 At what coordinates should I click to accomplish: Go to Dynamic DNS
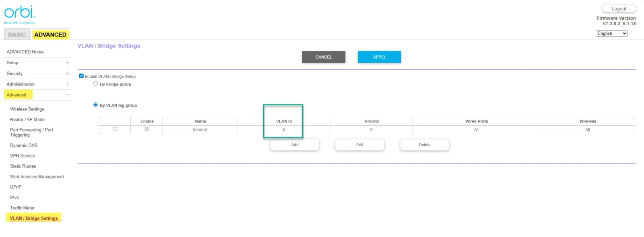pos(24,145)
